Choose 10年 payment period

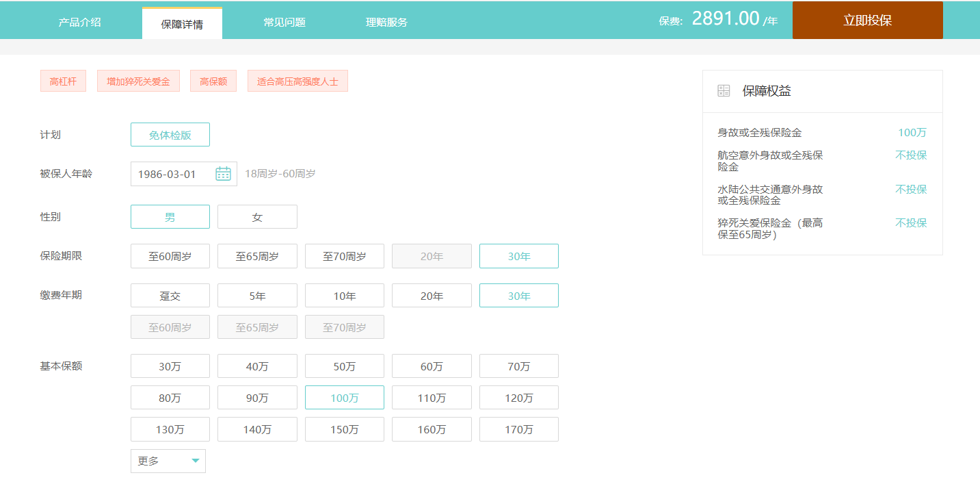344,296
